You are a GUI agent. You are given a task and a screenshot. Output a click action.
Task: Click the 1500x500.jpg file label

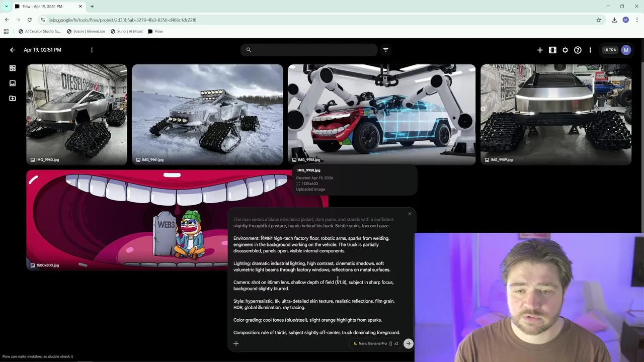pyautogui.click(x=47, y=265)
